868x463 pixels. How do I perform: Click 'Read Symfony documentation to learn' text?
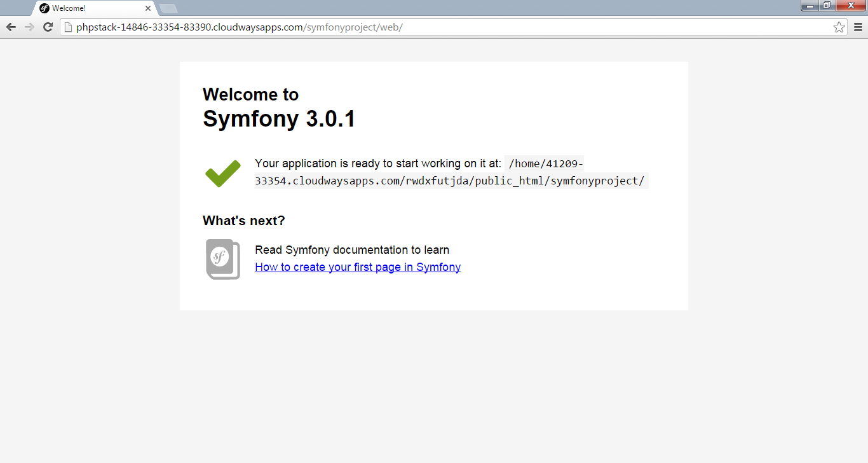[x=352, y=250]
